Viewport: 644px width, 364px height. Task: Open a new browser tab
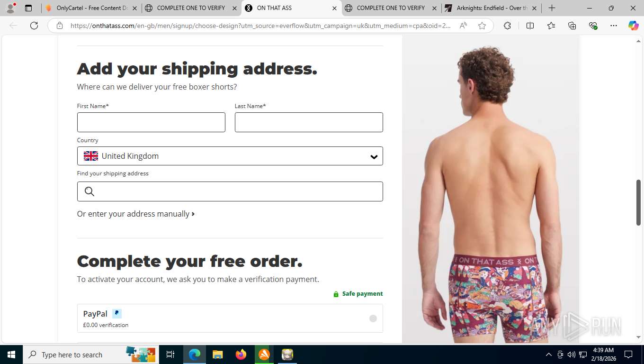552,8
